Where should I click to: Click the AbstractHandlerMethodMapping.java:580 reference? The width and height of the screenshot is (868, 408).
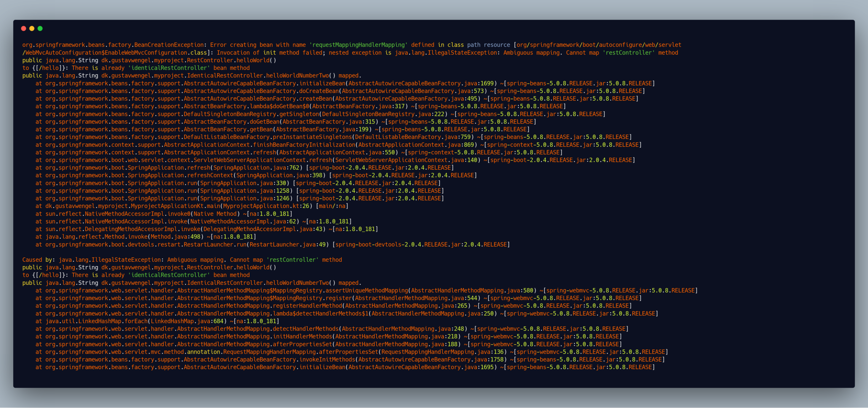pos(472,290)
